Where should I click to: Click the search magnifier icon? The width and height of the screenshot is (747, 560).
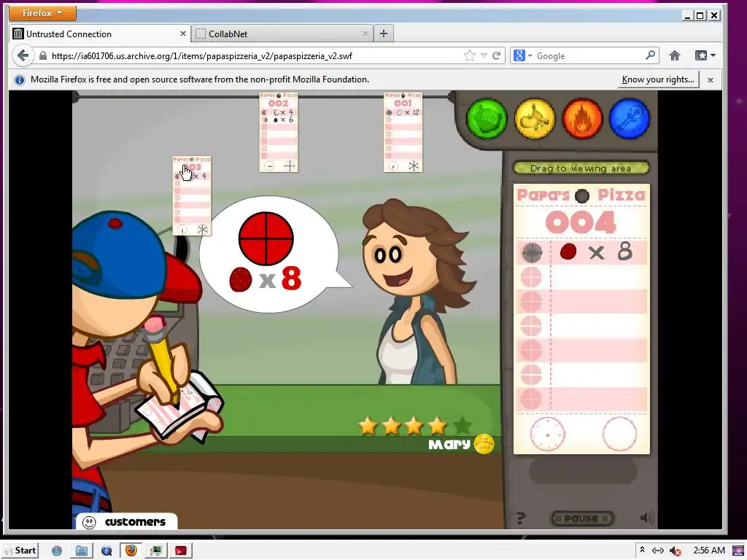[650, 55]
